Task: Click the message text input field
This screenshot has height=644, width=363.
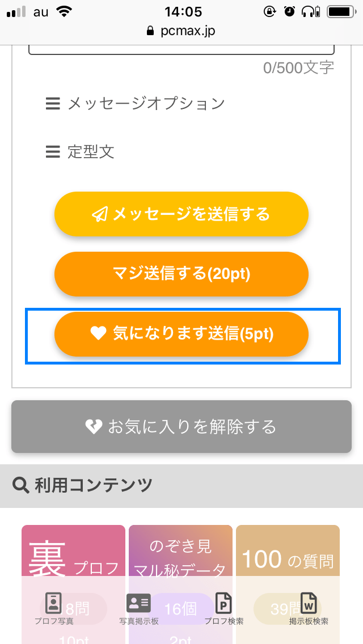Action: (x=181, y=49)
